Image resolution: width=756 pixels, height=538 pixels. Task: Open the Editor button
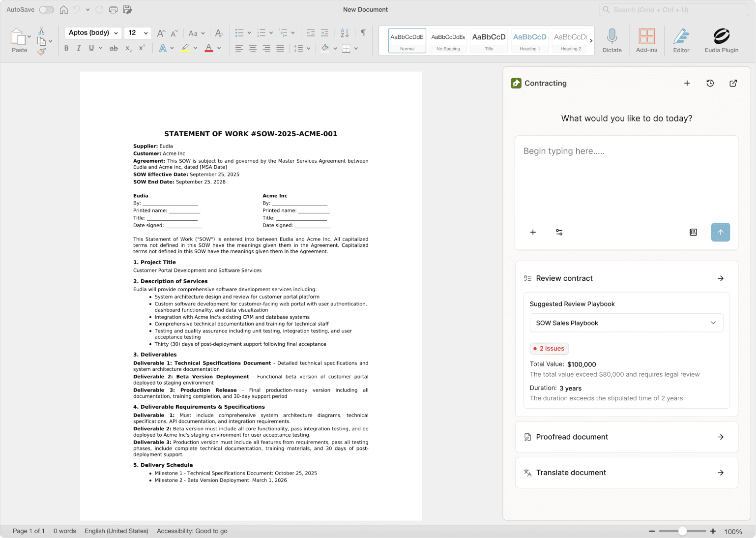[681, 40]
